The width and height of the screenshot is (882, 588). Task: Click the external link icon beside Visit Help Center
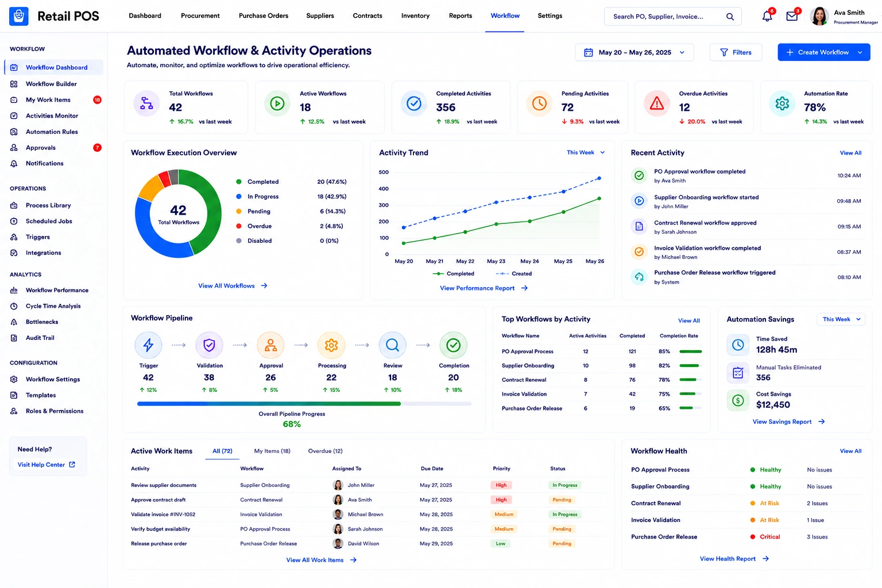click(x=72, y=465)
